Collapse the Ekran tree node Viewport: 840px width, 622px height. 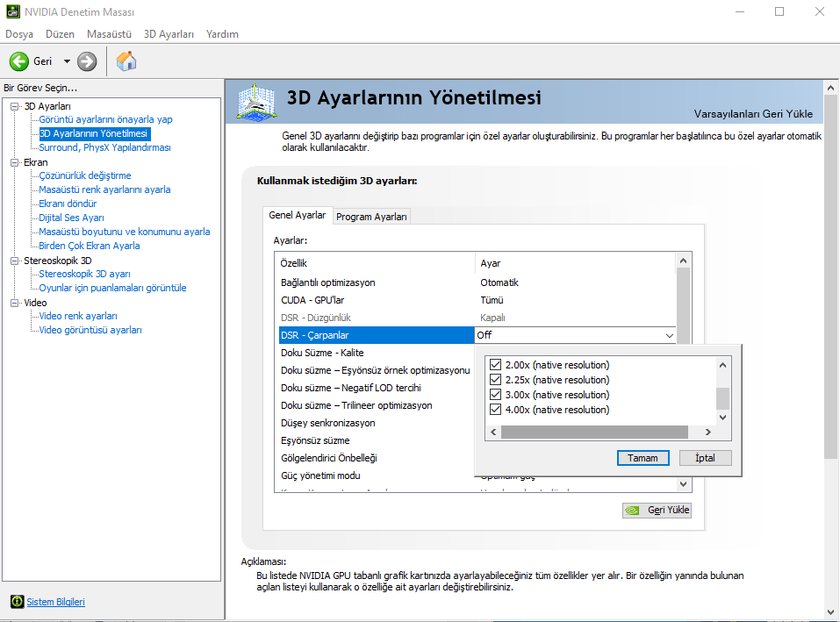coord(15,162)
